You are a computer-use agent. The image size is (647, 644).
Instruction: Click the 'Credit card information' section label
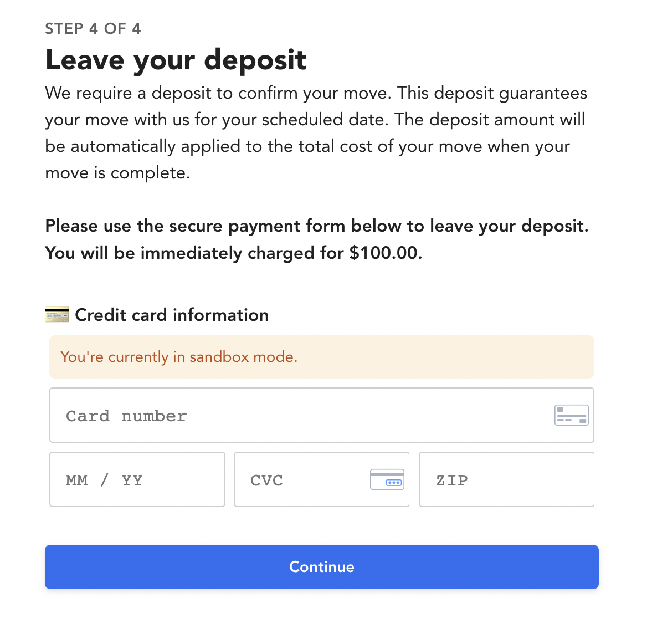coord(172,315)
